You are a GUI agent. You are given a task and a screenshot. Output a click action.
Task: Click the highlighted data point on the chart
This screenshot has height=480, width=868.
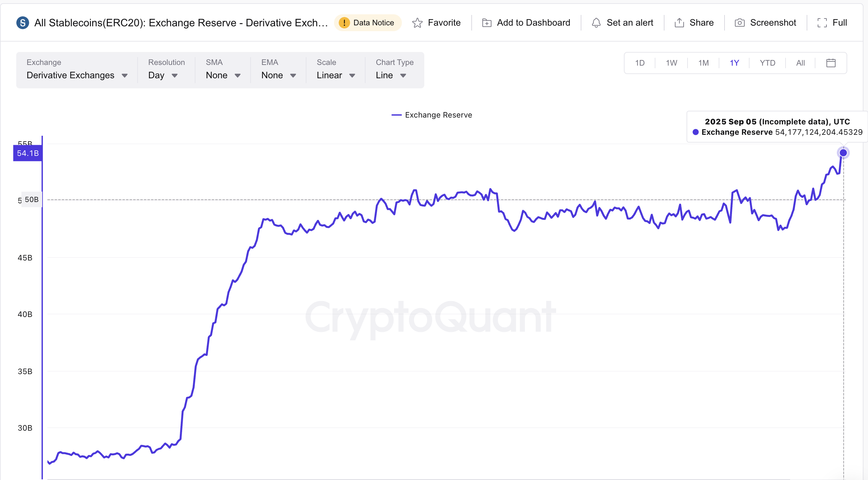click(843, 153)
